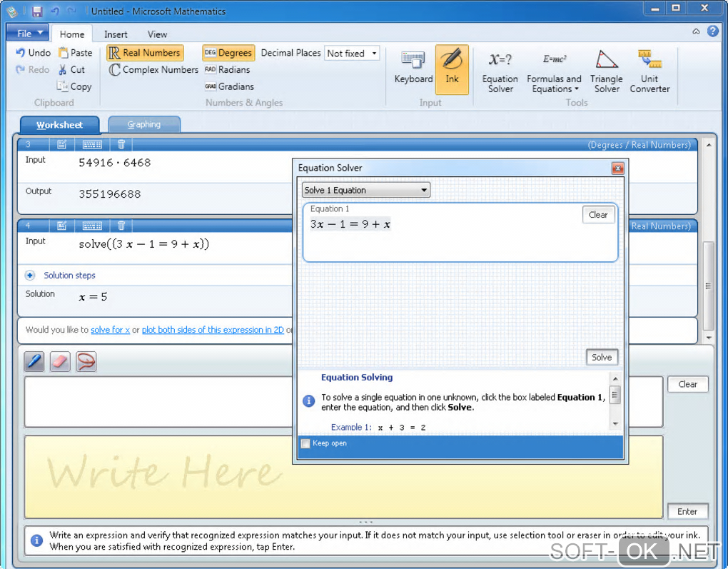Open the Insert ribbon tab
This screenshot has width=728, height=569.
116,34
